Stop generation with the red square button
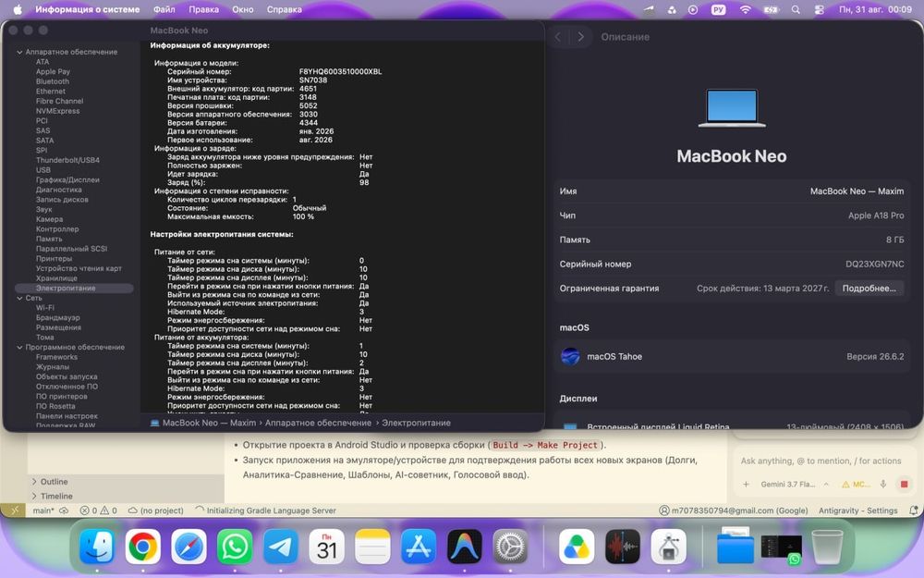This screenshot has height=578, width=924. coord(904,485)
